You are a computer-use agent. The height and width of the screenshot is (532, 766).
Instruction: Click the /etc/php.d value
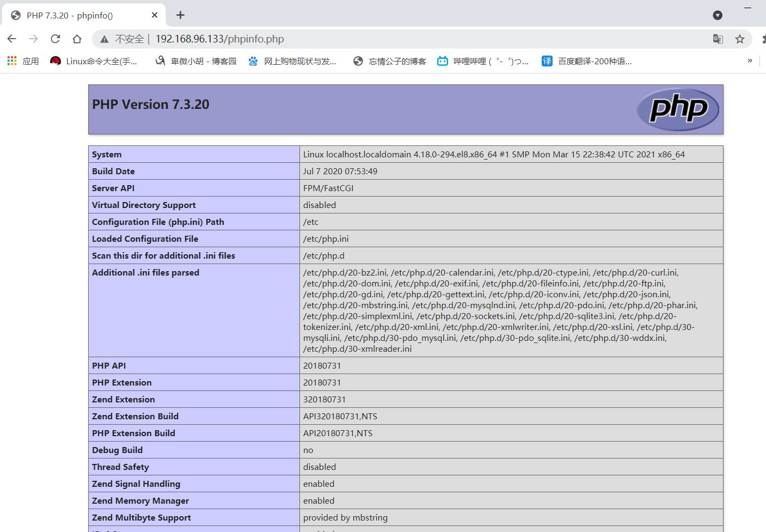click(x=324, y=255)
